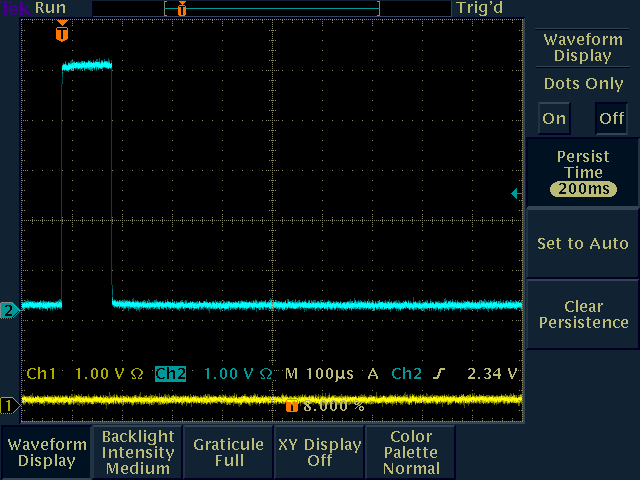640x480 pixels.
Task: Select the highlighted Ch2 scale readout
Action: click(x=170, y=374)
